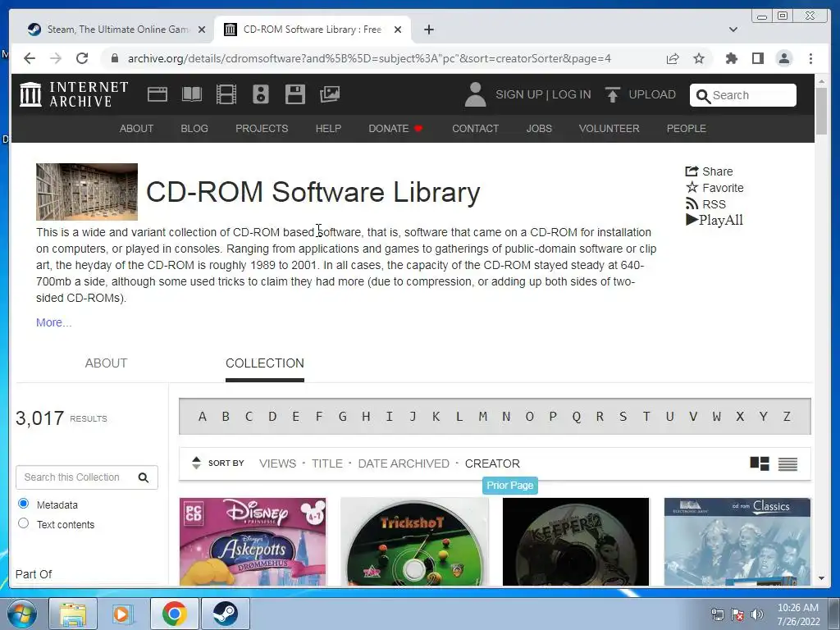This screenshot has height=630, width=840.
Task: Open Chrome's three-dot menu
Action: [x=810, y=58]
